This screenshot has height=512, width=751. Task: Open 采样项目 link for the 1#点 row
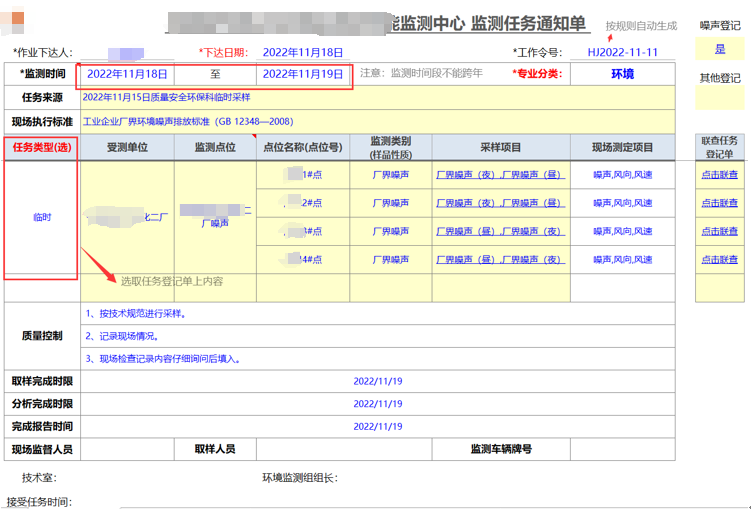(500, 175)
